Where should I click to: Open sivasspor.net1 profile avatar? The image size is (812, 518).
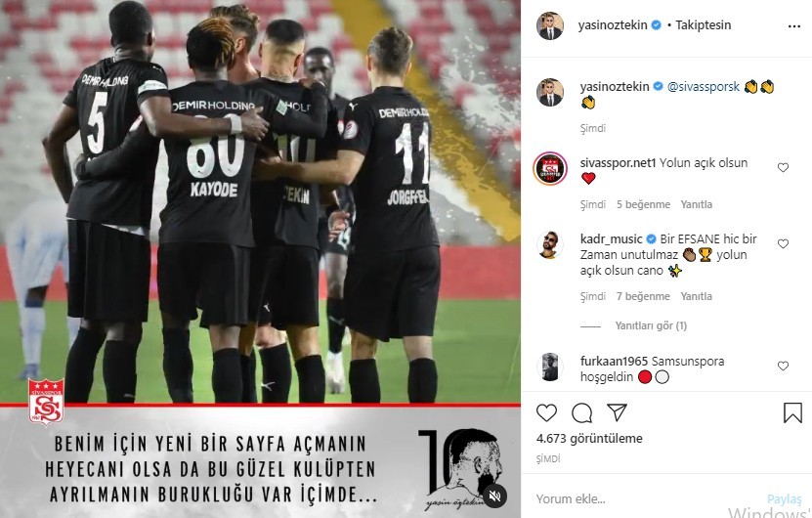[550, 168]
